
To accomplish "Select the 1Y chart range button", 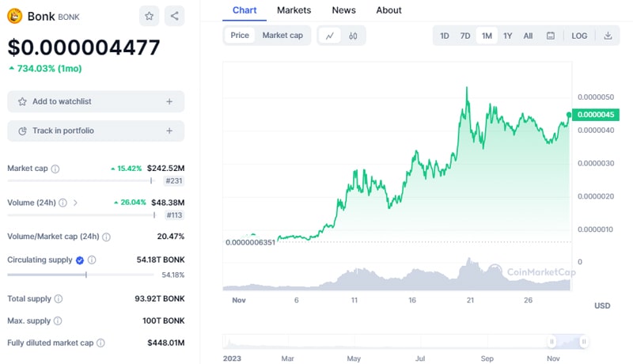I will [x=508, y=36].
